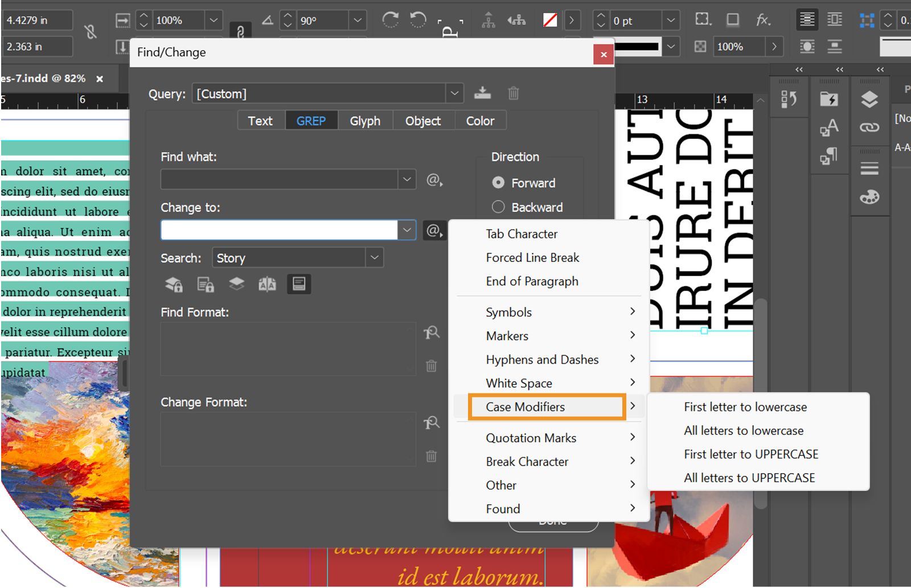
Task: Open the rotation angle dropdown
Action: coord(358,20)
